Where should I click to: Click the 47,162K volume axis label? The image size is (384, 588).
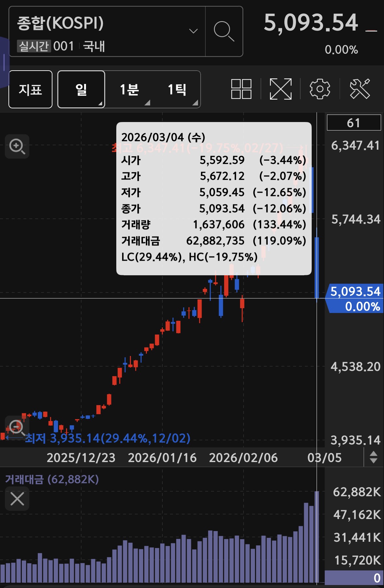tap(357, 515)
